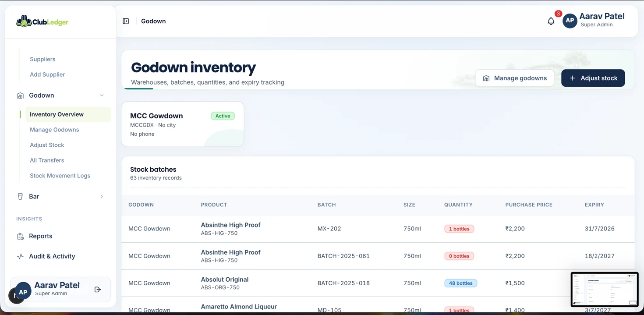The width and height of the screenshot is (644, 315).
Task: Click batch BATCH-2025-061 cell
Action: (x=343, y=256)
